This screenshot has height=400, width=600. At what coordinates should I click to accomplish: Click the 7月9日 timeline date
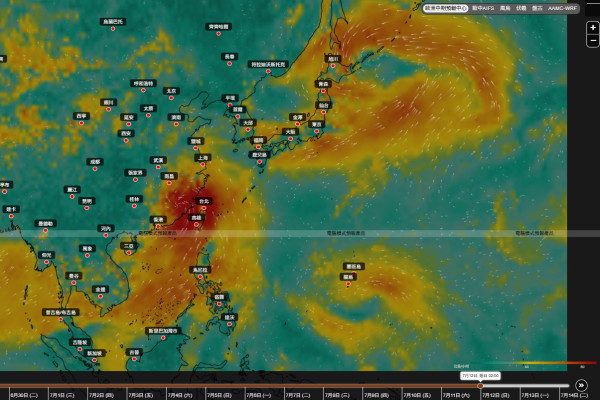377,395
